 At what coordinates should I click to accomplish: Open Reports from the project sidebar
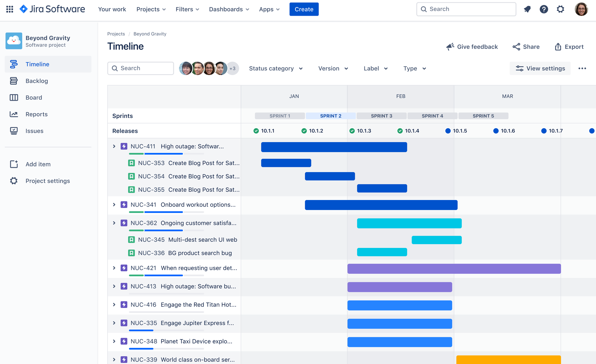click(x=14, y=114)
